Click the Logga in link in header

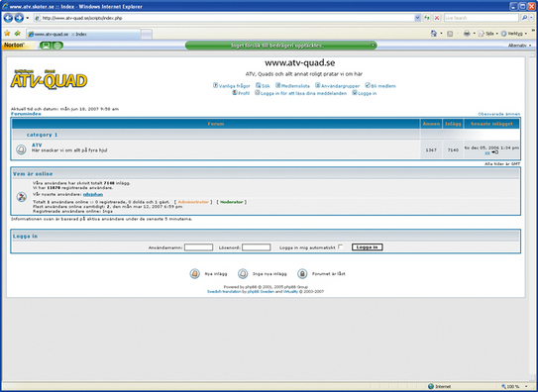(365, 93)
